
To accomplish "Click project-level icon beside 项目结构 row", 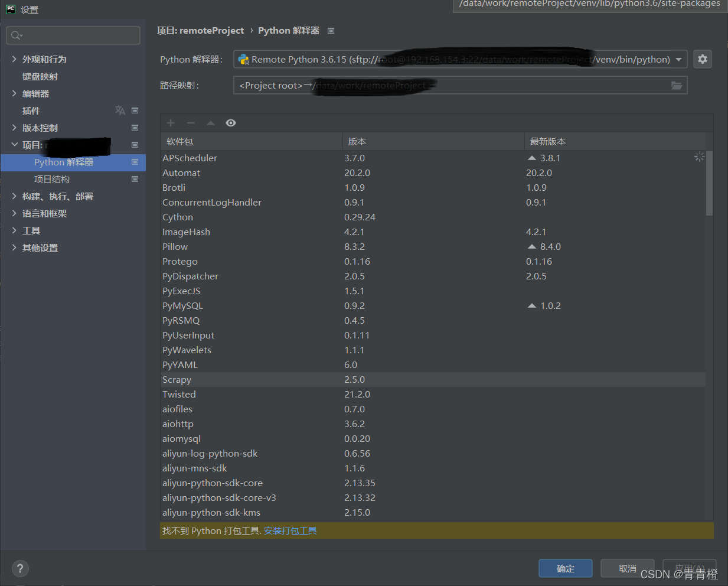I will coord(135,179).
